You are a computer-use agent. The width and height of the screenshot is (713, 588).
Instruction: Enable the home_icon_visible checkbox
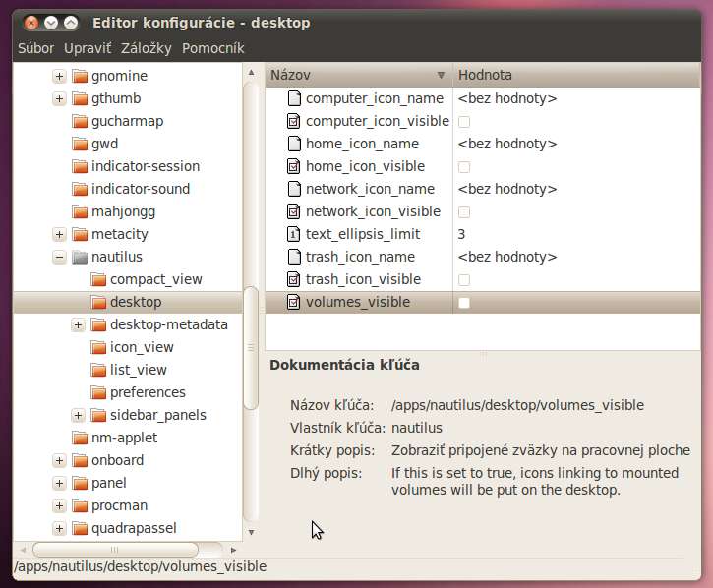pos(464,167)
